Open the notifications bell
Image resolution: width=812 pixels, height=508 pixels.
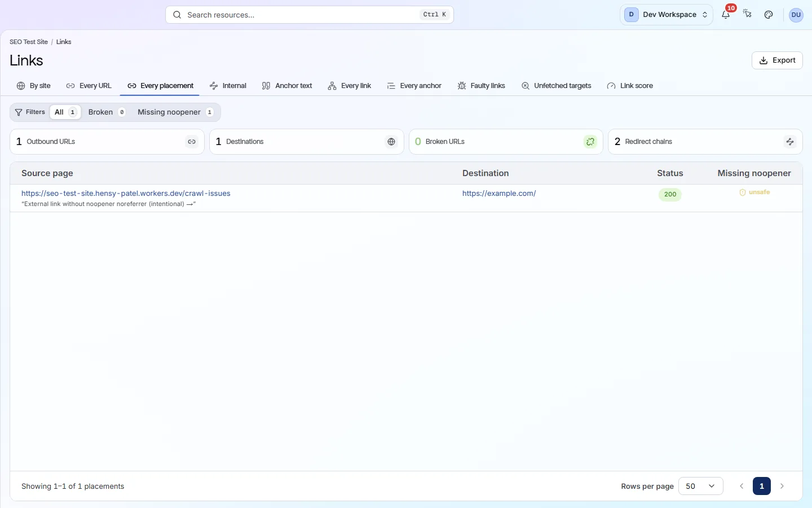click(726, 15)
